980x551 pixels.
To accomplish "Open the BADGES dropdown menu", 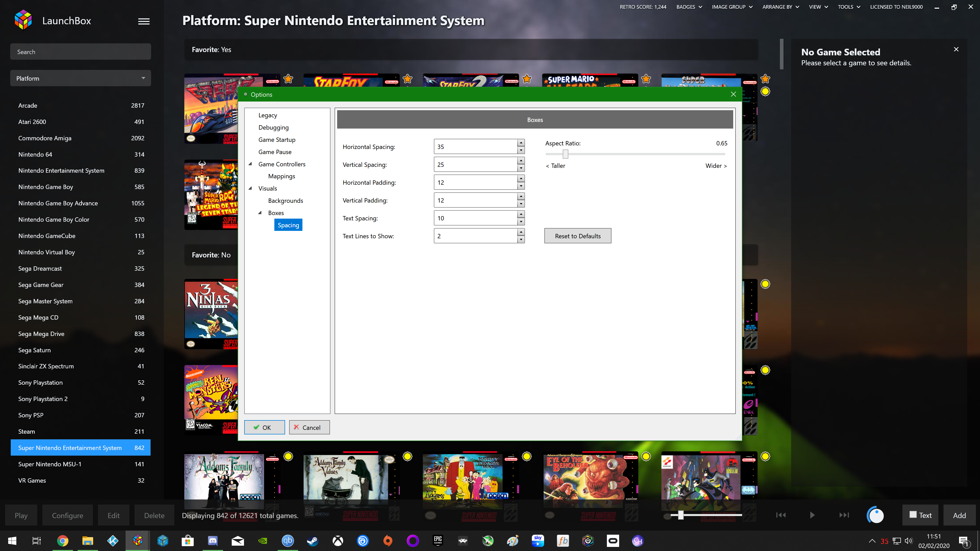I will [689, 7].
